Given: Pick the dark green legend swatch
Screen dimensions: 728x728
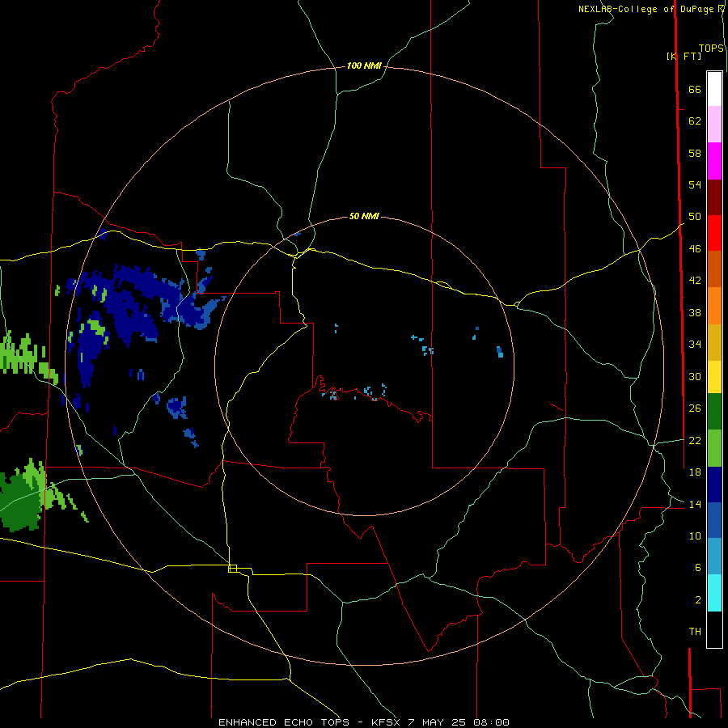Looking at the screenshot, I should point(714,412).
